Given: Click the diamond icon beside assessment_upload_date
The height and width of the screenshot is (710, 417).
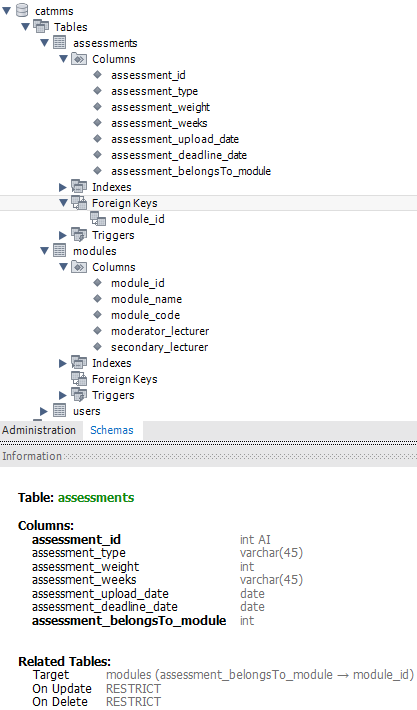Looking at the screenshot, I should tap(97, 139).
